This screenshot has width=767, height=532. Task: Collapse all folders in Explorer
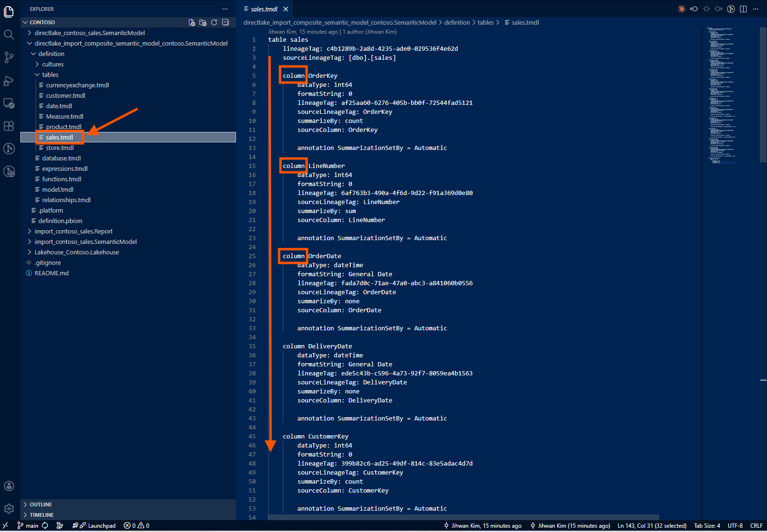click(x=225, y=22)
